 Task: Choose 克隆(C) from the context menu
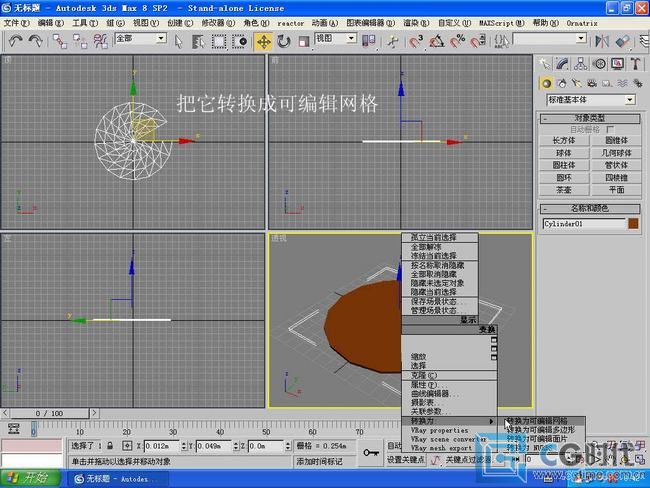click(x=449, y=375)
